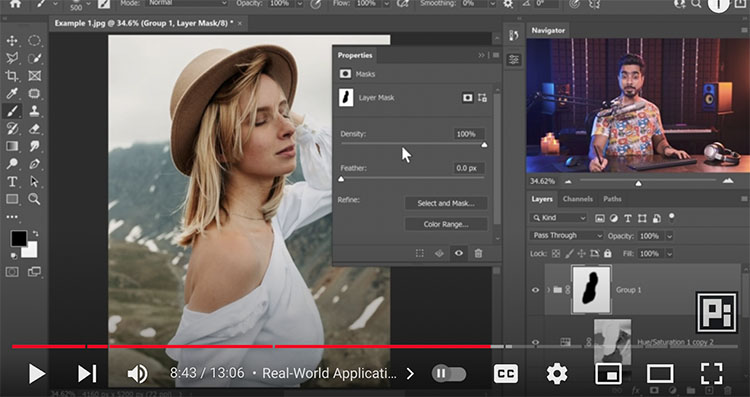Open the brush Mode dropdown
The height and width of the screenshot is (397, 750).
(187, 3)
